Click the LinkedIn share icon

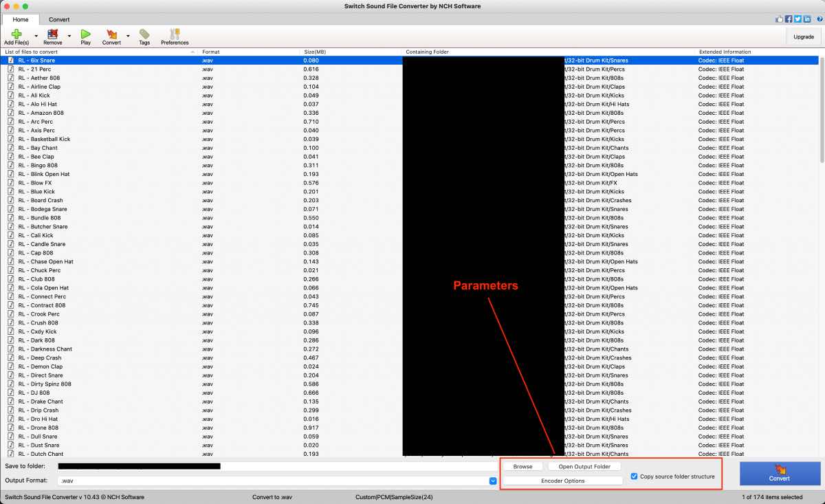click(x=806, y=19)
